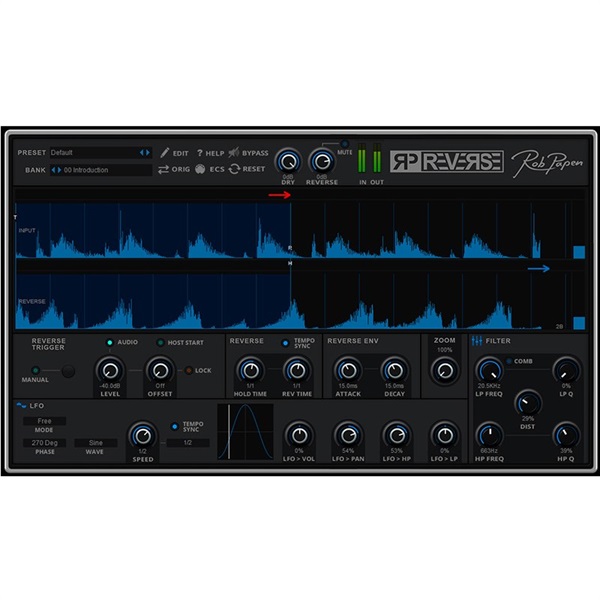
Task: Click the LP FREQ filter knob
Action: tap(489, 370)
